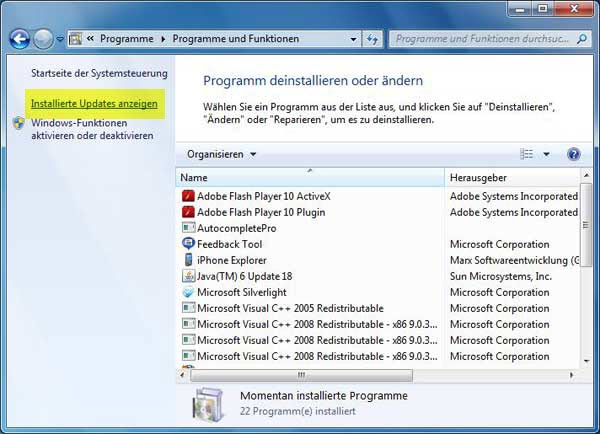Click the Back navigation arrow button
The width and height of the screenshot is (600, 434).
click(x=20, y=40)
